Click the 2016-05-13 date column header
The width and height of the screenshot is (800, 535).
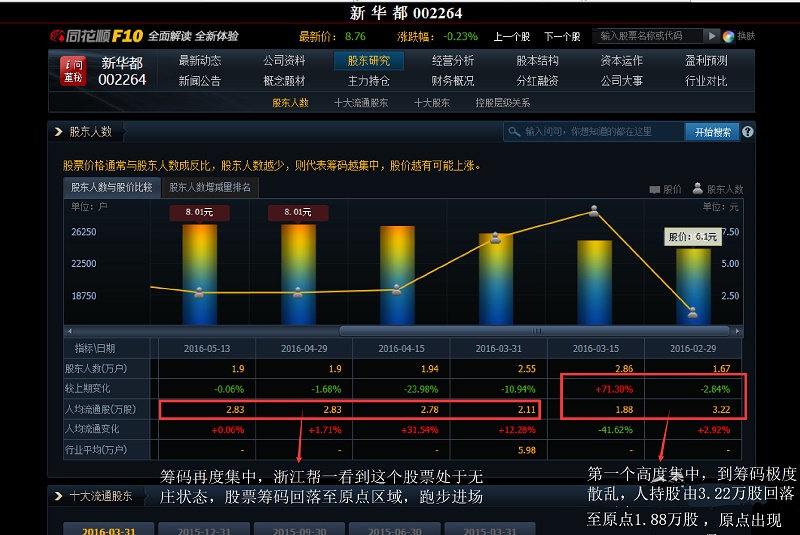click(207, 348)
